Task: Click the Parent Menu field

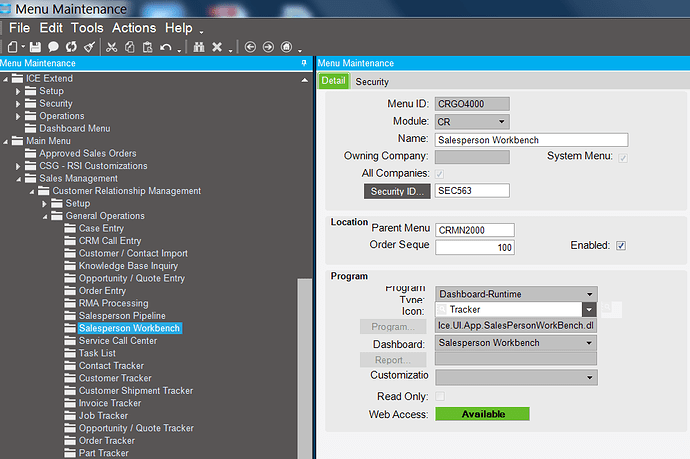Action: pyautogui.click(x=474, y=230)
